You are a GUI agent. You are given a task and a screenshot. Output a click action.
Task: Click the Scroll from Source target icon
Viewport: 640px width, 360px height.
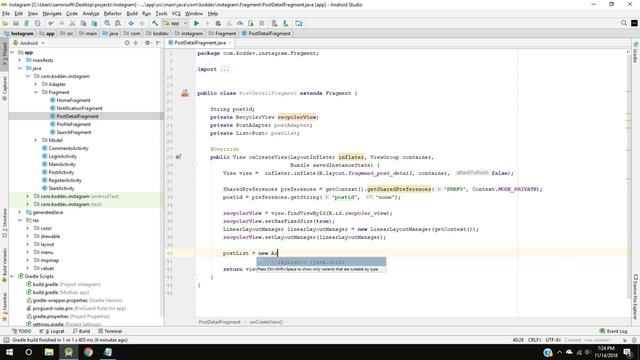[127, 43]
